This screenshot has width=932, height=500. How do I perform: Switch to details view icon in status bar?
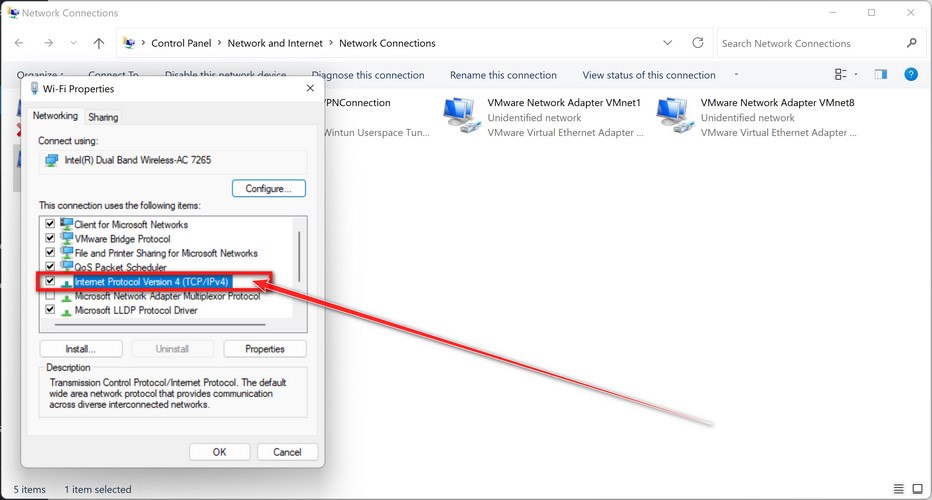coord(899,489)
